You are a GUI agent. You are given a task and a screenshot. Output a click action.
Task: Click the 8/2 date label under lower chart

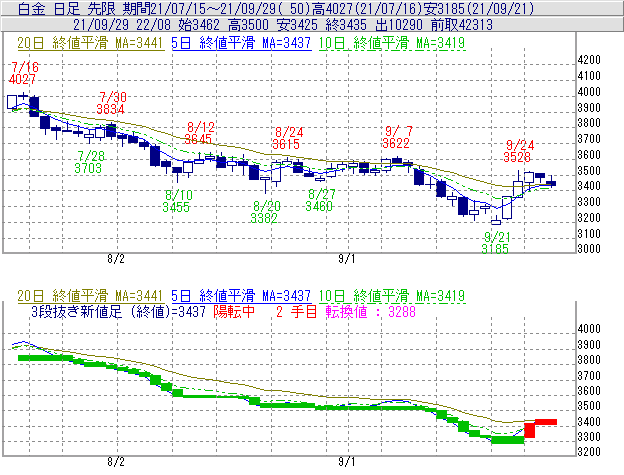[115, 462]
